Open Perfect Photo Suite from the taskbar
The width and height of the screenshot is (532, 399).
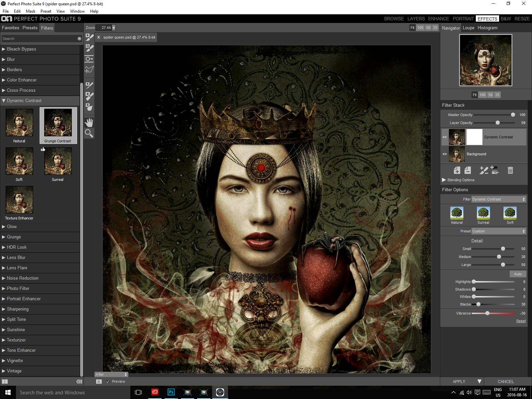(x=220, y=392)
